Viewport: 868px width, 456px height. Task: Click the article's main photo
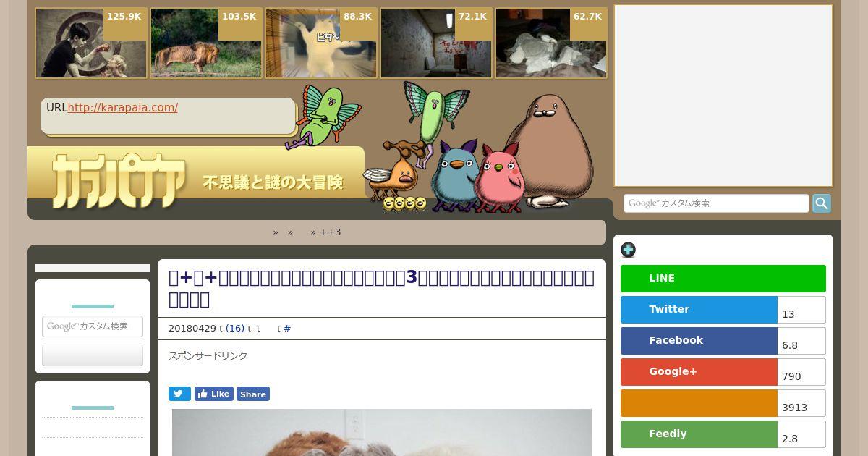click(382, 432)
